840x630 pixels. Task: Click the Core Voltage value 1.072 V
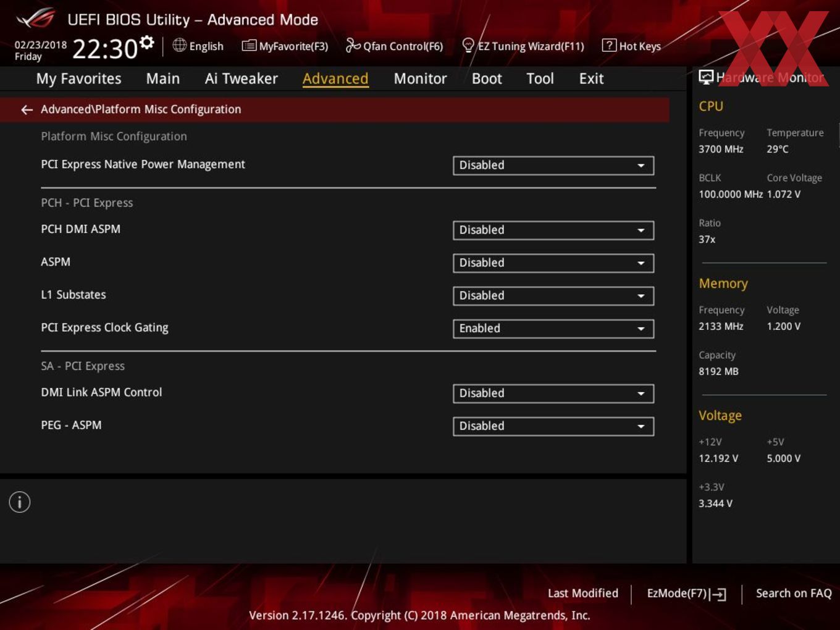[783, 194]
